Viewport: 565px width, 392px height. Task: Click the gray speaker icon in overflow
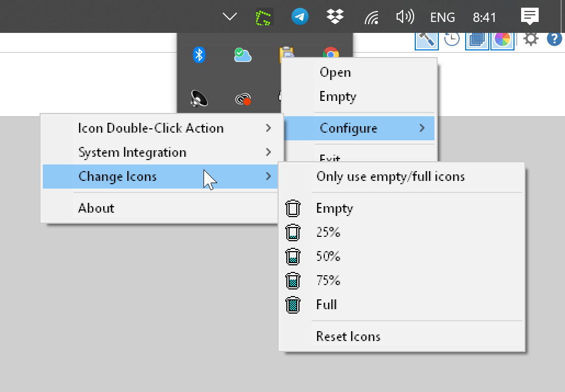pos(199,99)
